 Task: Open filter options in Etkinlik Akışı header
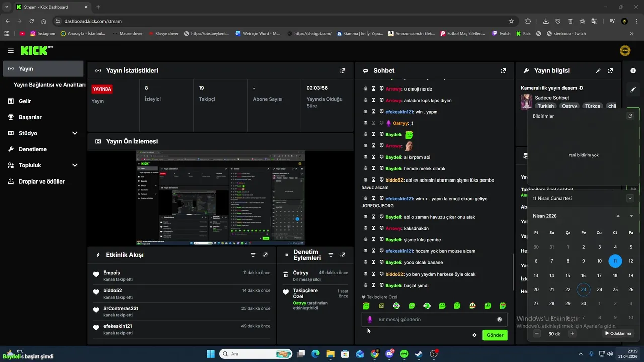(253, 255)
